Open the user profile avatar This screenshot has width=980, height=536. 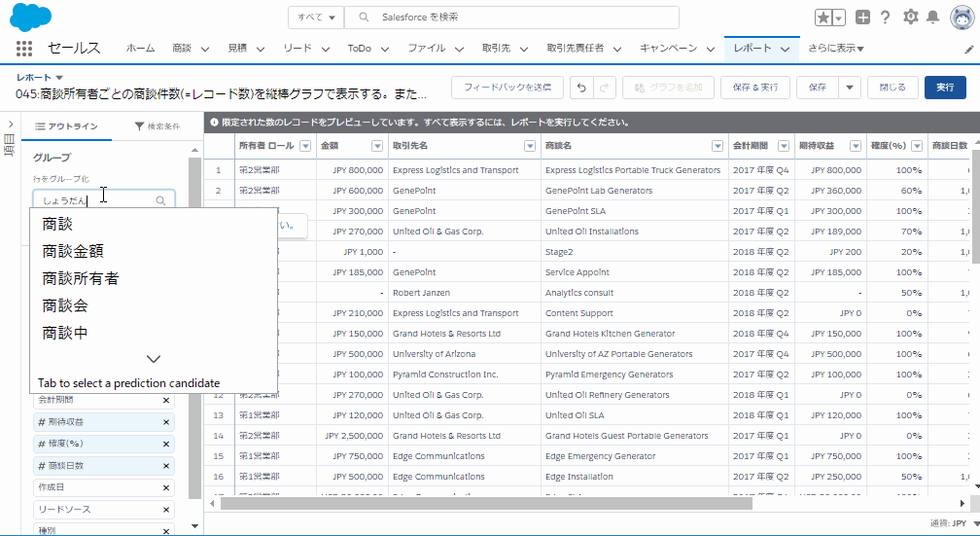click(962, 18)
